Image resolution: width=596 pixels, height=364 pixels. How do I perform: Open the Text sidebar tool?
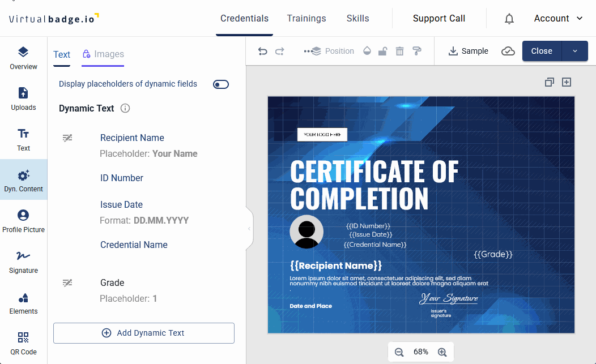(24, 140)
